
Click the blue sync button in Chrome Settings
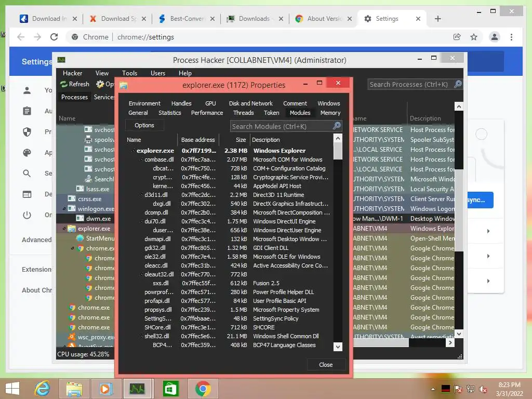[480, 200]
